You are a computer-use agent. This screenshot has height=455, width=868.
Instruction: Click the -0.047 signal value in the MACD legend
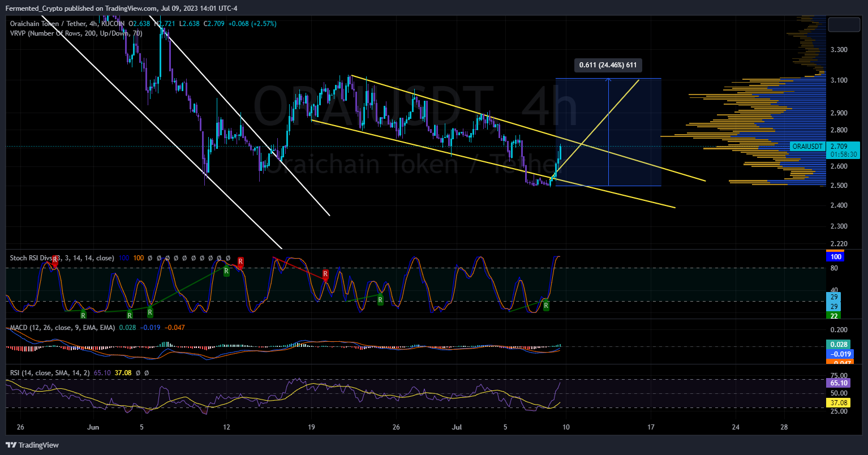(175, 328)
